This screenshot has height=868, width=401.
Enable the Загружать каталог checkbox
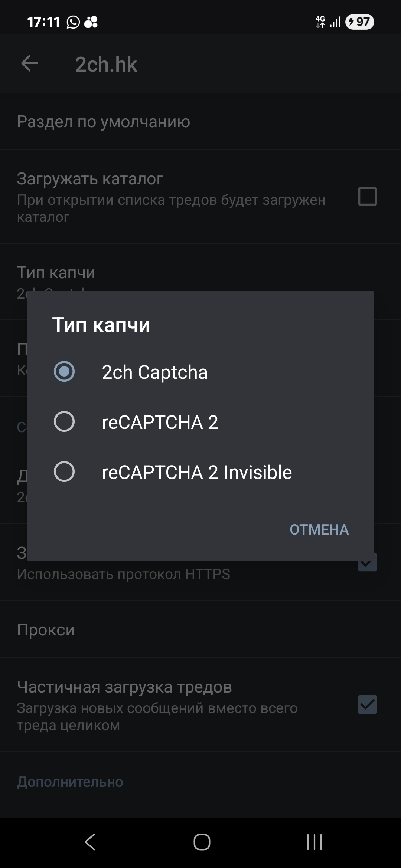point(367,196)
